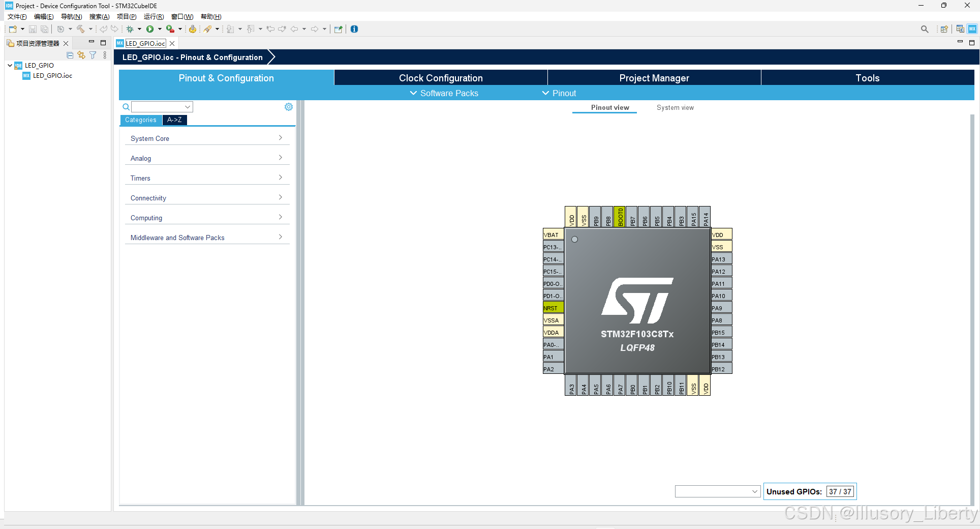
Task: Open project explorer view menu dots
Action: [105, 55]
